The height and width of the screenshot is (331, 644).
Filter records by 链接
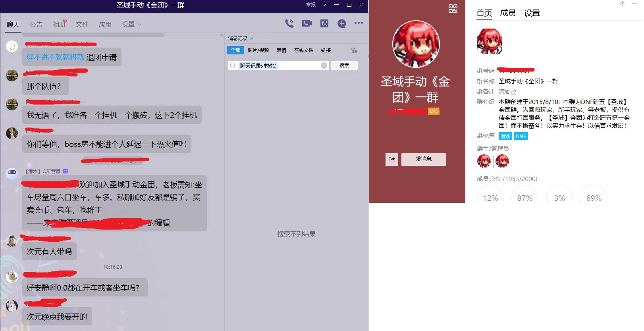pos(326,50)
